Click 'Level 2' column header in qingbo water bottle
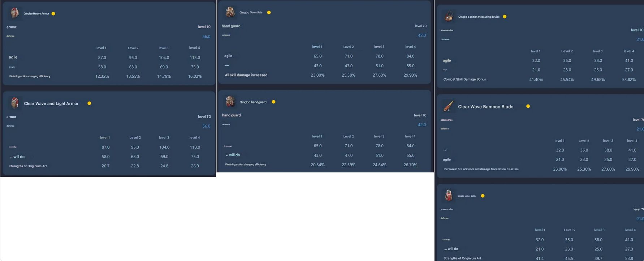This screenshot has width=644, height=261. 569,230
